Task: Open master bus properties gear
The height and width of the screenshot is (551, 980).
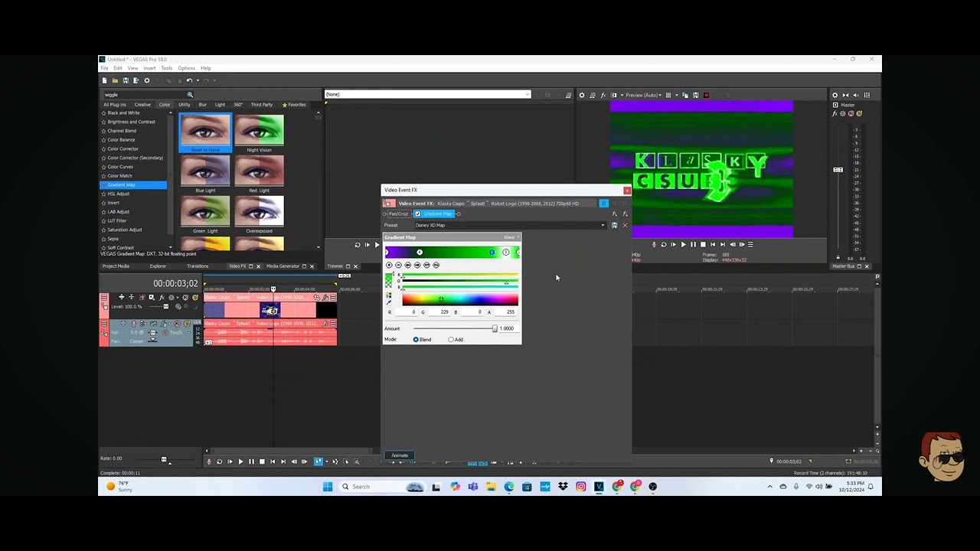Action: point(835,95)
